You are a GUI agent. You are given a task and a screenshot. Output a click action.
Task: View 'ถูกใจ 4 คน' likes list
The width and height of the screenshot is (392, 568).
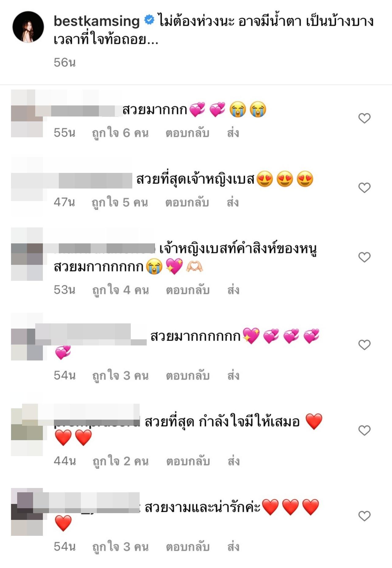(x=121, y=290)
